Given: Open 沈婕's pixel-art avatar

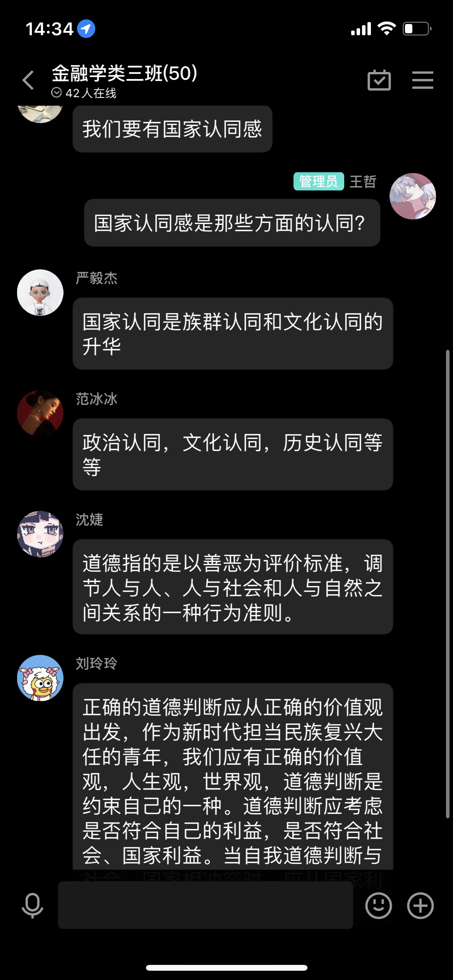Looking at the screenshot, I should coord(40,534).
